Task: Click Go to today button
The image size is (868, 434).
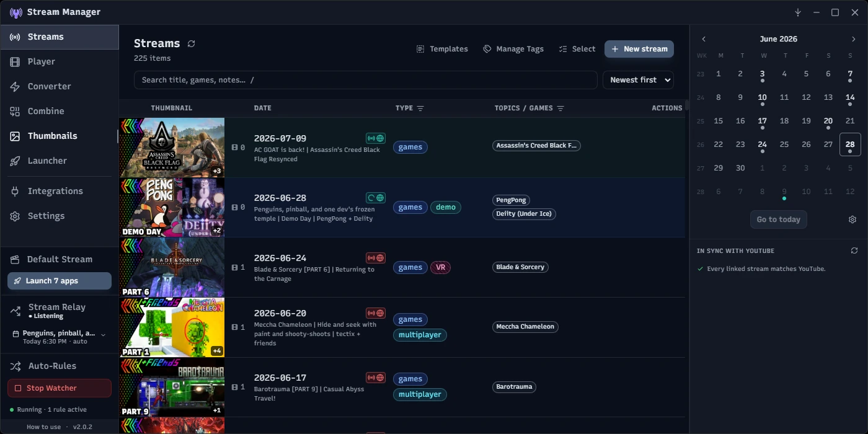Action: click(x=778, y=219)
